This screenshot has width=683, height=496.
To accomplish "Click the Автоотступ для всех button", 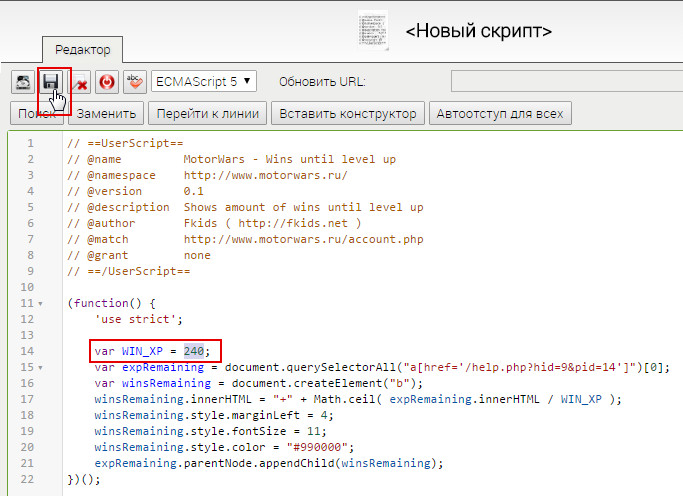I will pyautogui.click(x=500, y=114).
